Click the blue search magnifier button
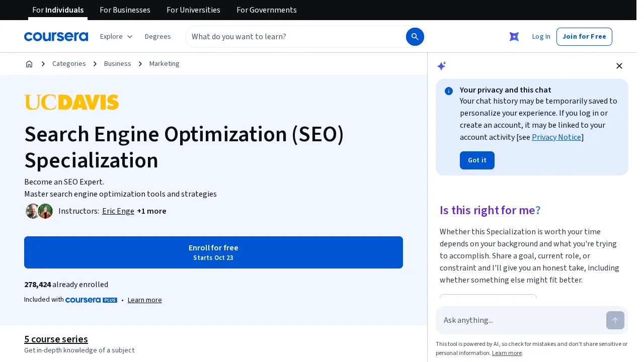This screenshot has width=644, height=362. click(x=415, y=37)
